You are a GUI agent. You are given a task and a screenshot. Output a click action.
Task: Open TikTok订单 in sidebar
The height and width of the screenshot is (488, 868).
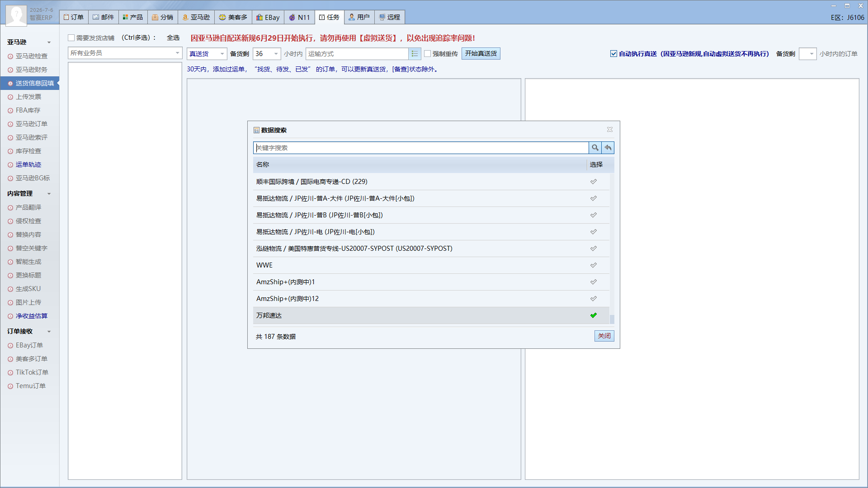pos(32,372)
